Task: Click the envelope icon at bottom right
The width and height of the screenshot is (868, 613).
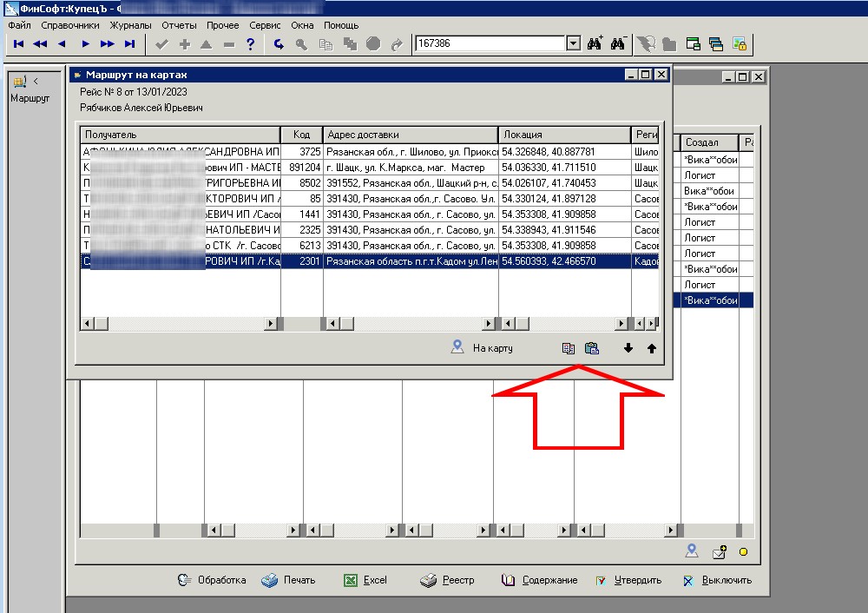Action: click(x=719, y=550)
